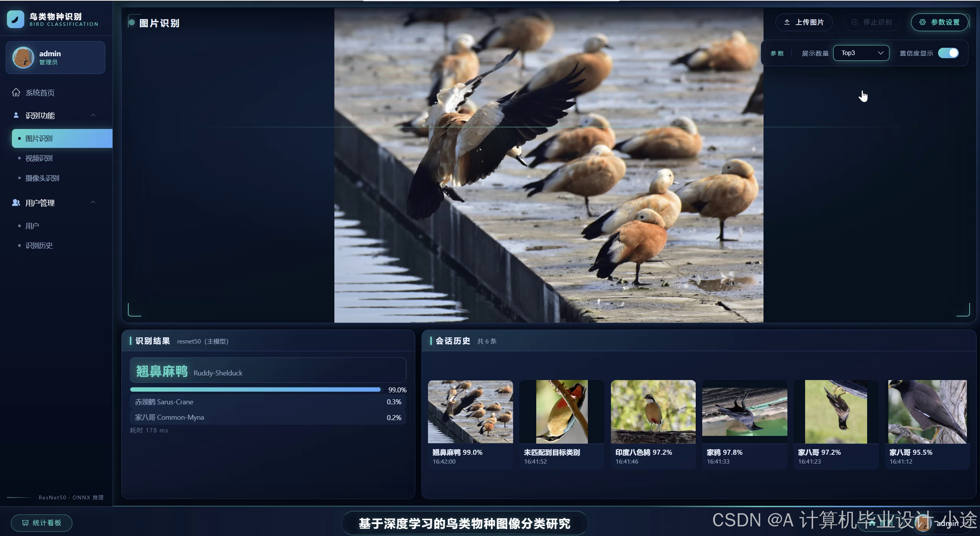The height and width of the screenshot is (536, 980).
Task: Click the 家八哥 Common-Myna result row
Action: tap(268, 417)
